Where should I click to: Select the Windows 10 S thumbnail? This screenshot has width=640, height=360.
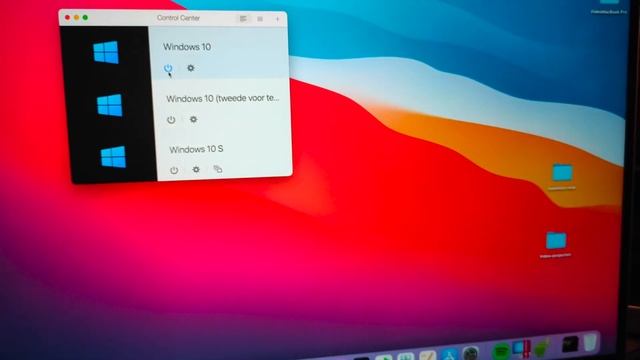click(x=113, y=157)
